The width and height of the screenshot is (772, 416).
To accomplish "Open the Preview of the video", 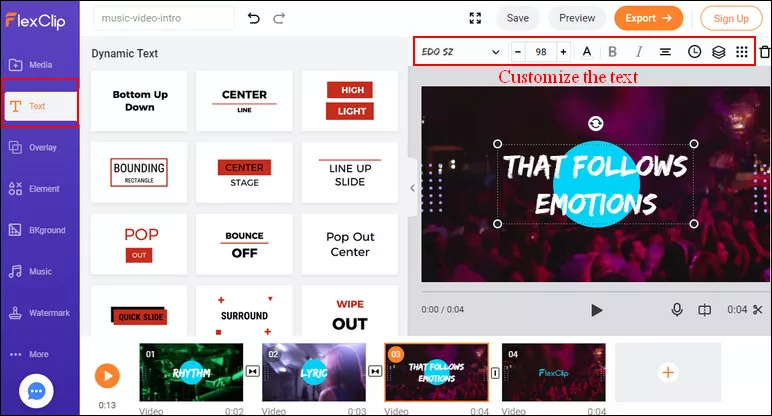I will [577, 18].
